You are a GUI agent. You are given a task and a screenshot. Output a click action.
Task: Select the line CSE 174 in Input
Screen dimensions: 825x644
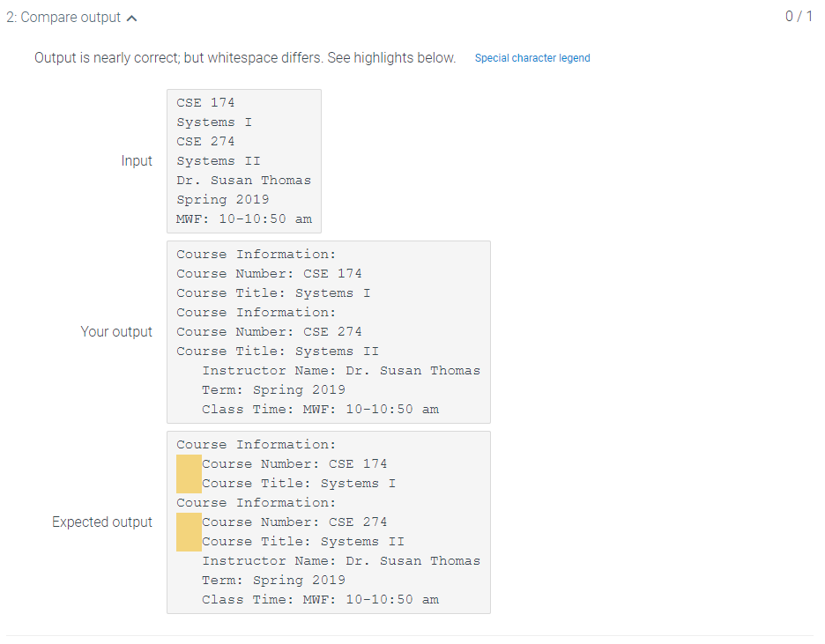pos(205,102)
